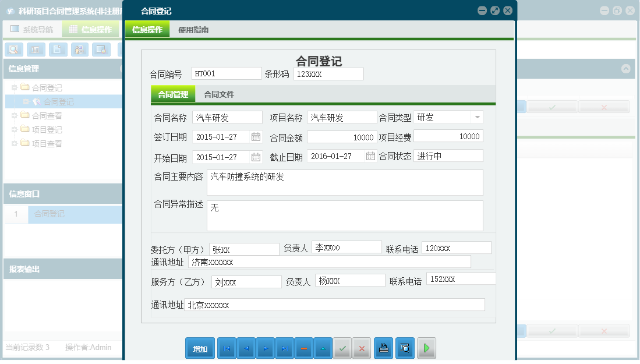The height and width of the screenshot is (364, 640).
Task: Select the search icon in the left toolbar
Action: (x=13, y=50)
